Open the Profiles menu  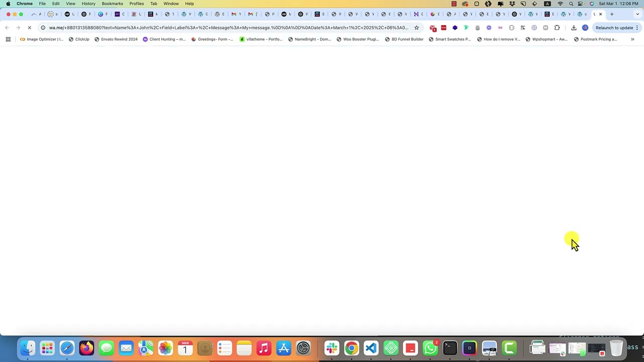(x=136, y=4)
